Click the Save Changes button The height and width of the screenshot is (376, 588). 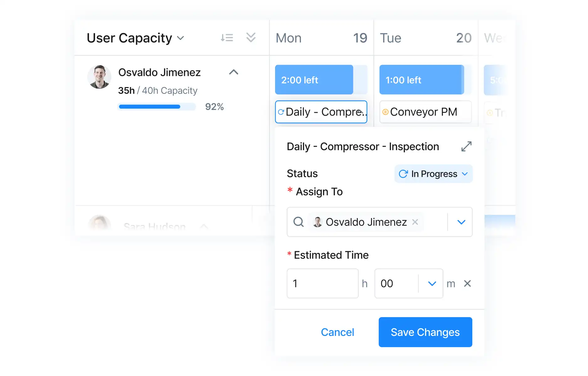(425, 332)
